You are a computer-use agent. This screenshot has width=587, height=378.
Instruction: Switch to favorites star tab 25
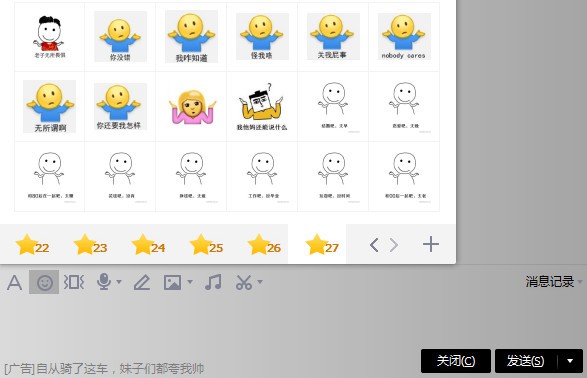tap(206, 244)
